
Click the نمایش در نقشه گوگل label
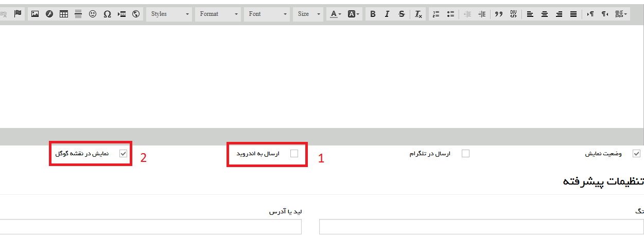coord(82,154)
